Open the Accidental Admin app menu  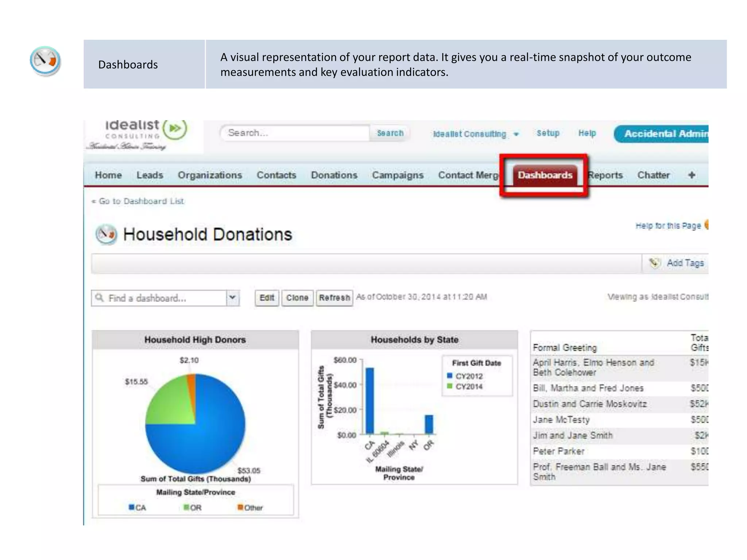pos(661,134)
